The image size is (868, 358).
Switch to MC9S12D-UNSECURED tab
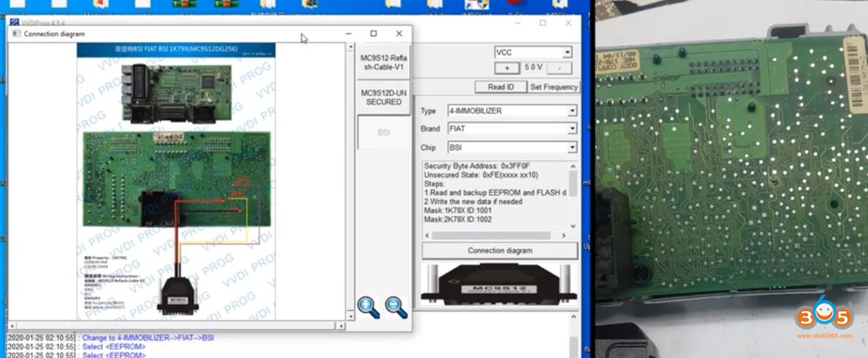tap(384, 98)
